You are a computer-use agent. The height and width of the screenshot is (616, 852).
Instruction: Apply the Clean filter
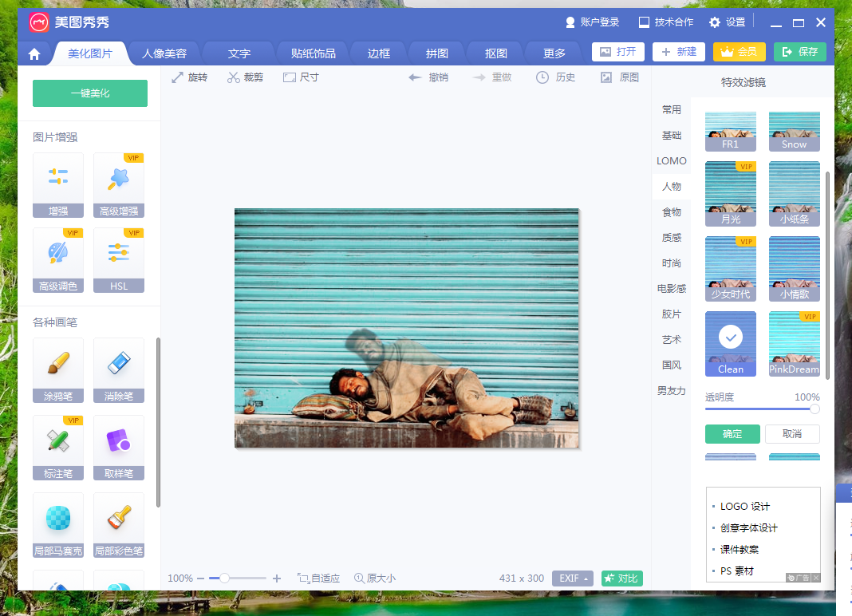(x=730, y=343)
